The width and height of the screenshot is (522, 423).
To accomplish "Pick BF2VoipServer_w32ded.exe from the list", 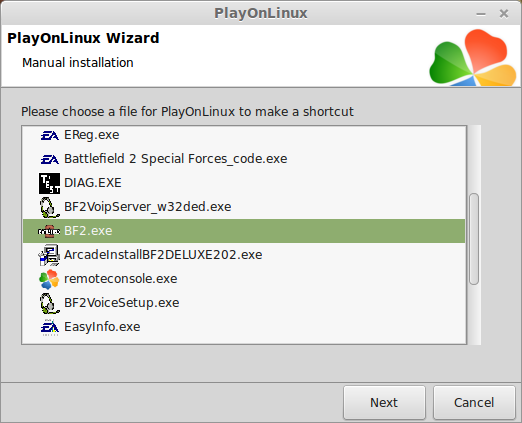I will tap(244, 207).
